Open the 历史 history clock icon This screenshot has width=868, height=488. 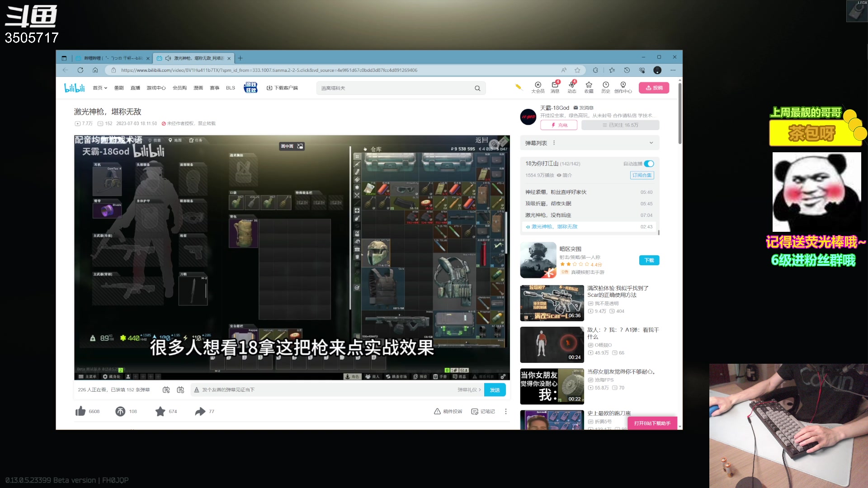click(x=606, y=88)
